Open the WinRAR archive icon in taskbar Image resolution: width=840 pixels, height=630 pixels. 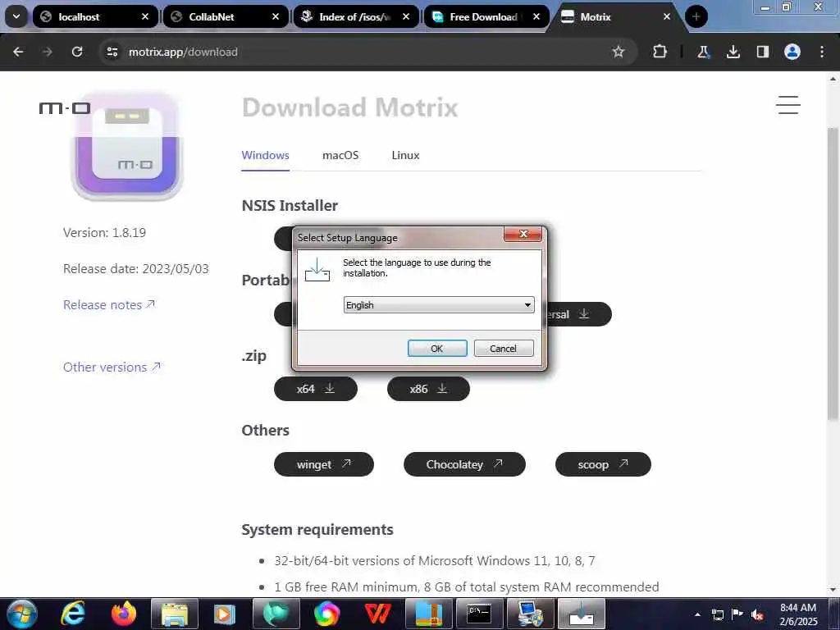tap(428, 614)
